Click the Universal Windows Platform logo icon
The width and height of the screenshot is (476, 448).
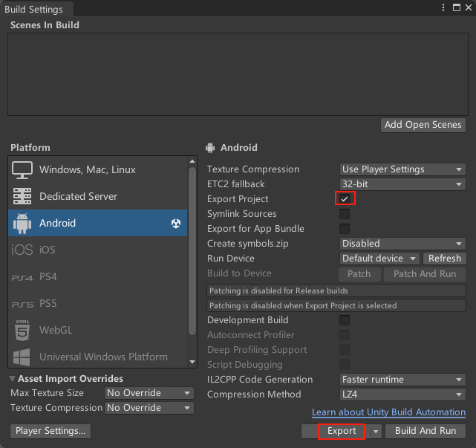(x=22, y=357)
